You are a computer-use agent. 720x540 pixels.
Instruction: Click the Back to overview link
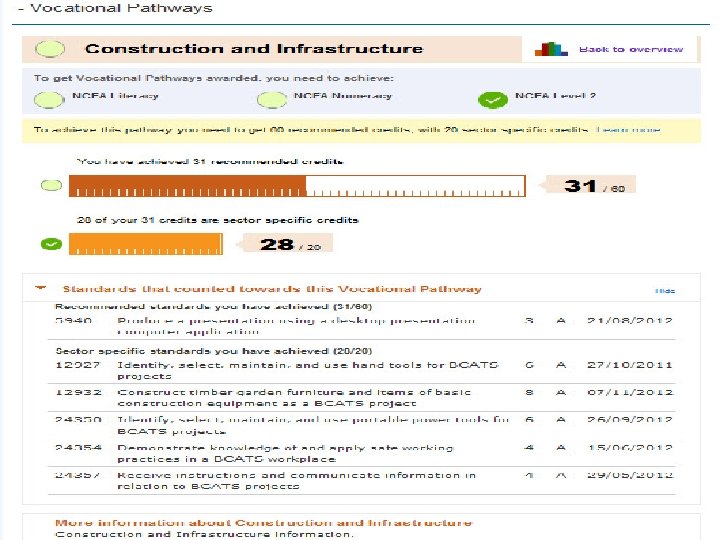631,49
